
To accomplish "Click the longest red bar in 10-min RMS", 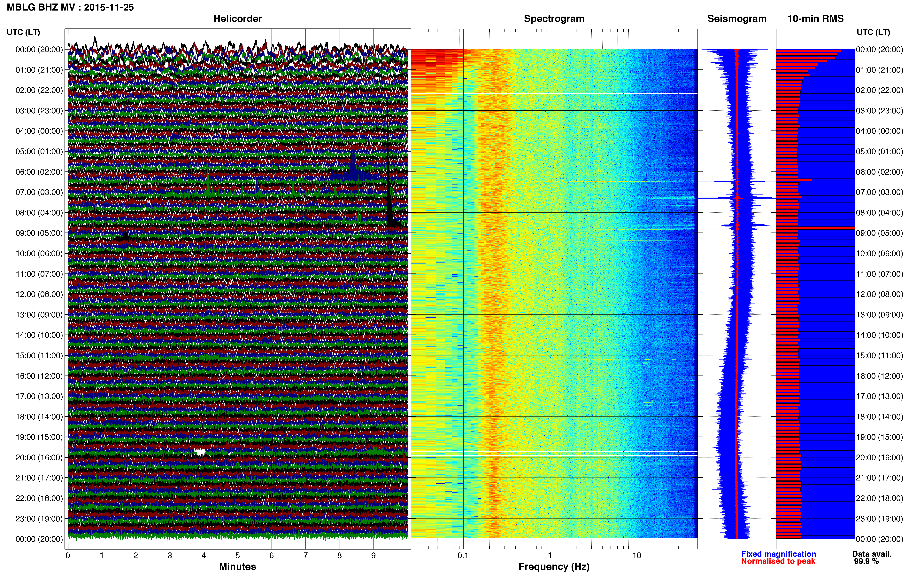I will pos(815,228).
